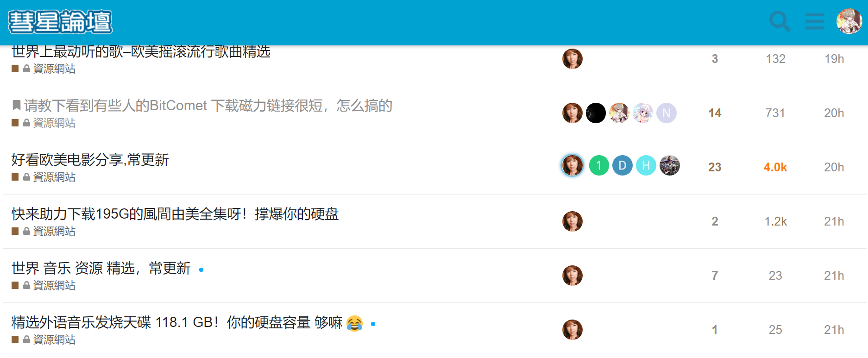Click the 彗星論壇 site logo
The width and height of the screenshot is (868, 358).
60,22
